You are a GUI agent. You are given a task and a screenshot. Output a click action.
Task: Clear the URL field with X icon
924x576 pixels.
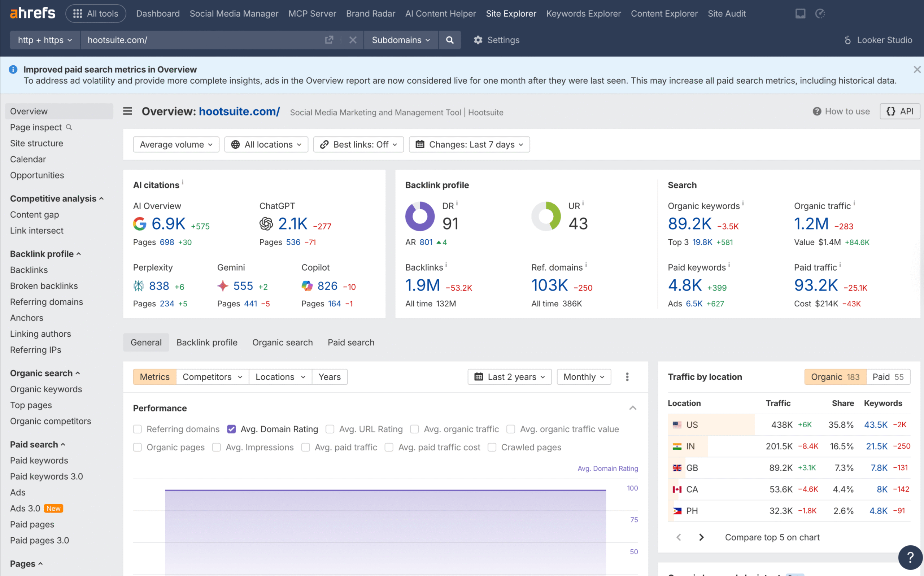point(353,40)
